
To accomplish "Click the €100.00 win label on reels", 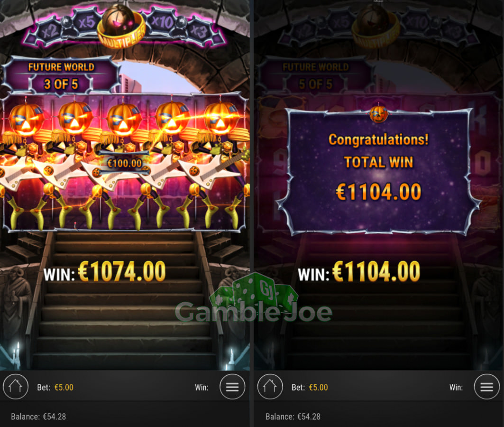I will click(124, 163).
